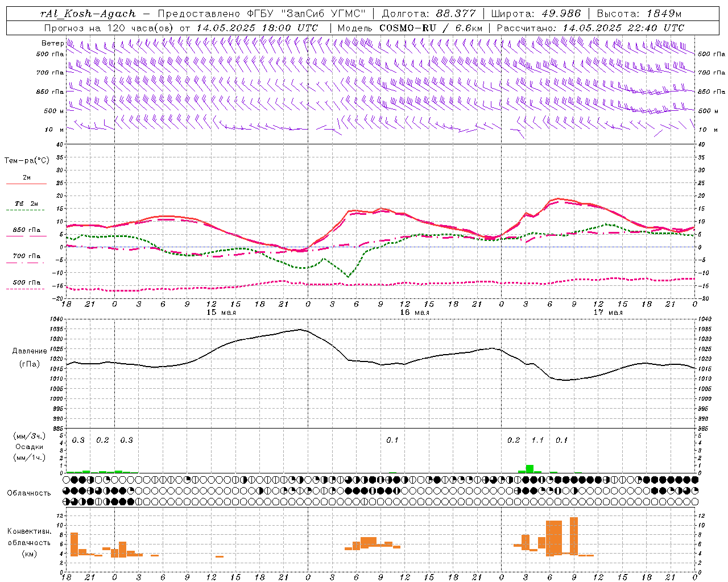The image size is (728, 582).
Task: Click the 2м legend line sample
Action: coord(26,184)
